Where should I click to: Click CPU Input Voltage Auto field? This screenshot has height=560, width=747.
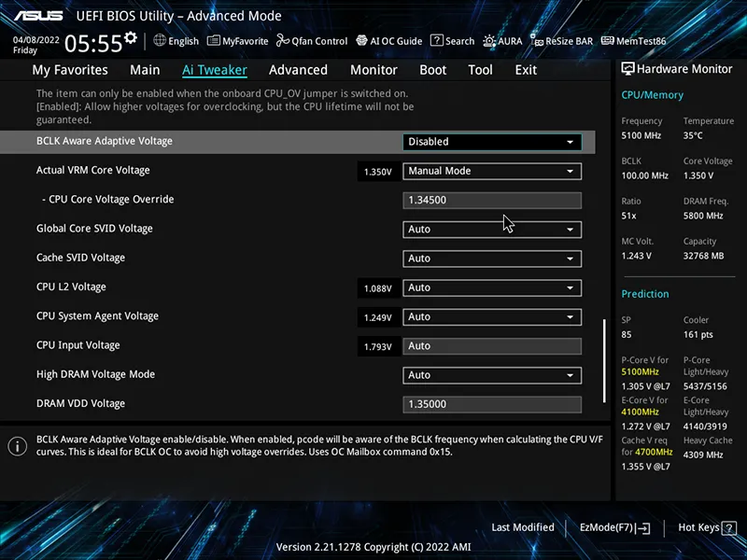coord(492,346)
